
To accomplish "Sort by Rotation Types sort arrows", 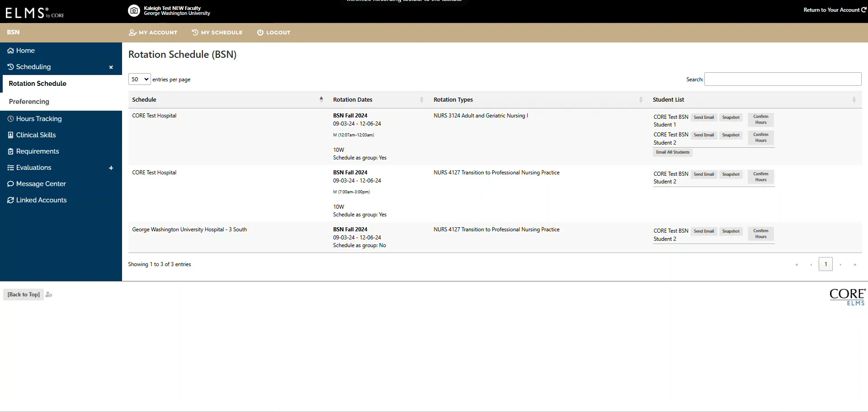I will click(641, 100).
